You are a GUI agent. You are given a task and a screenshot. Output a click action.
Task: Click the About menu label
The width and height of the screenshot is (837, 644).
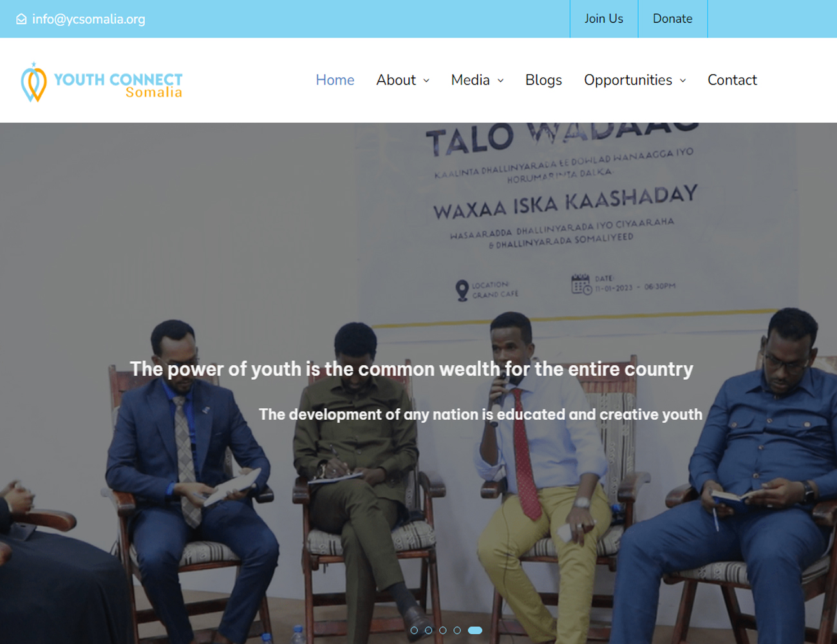click(396, 80)
